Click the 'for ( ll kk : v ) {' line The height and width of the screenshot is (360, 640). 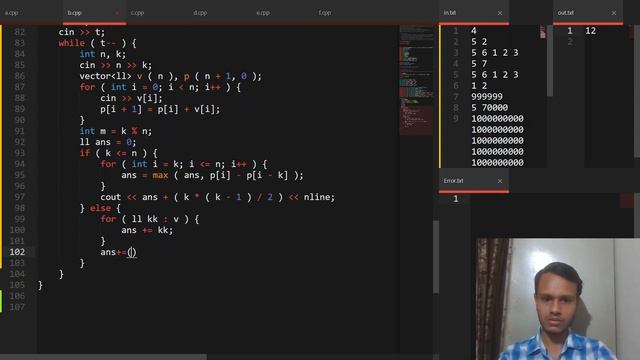(149, 219)
